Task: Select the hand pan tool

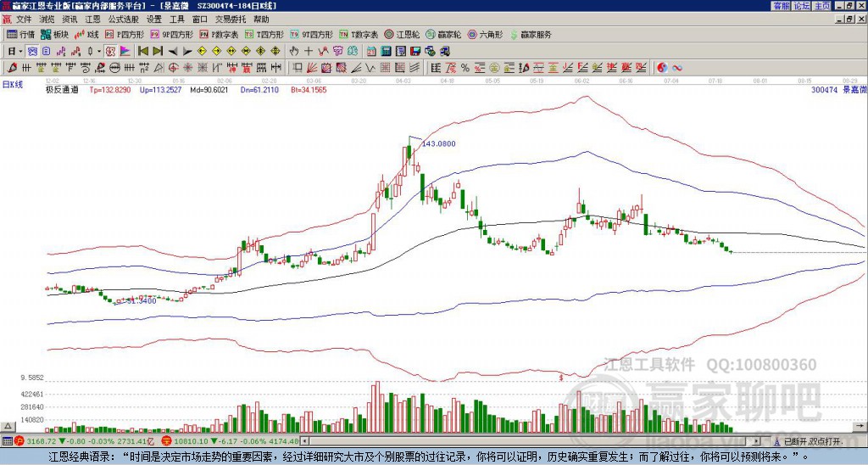Action: coord(294,52)
